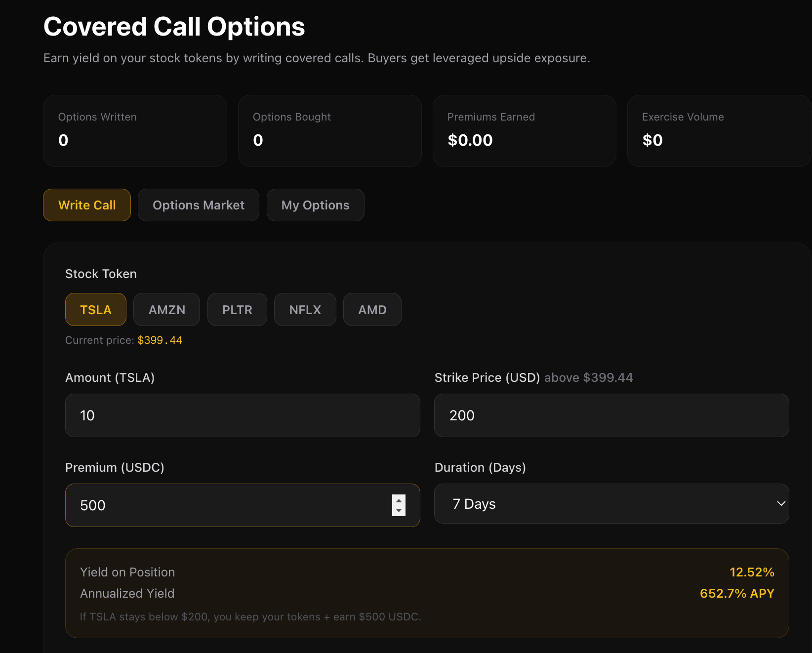Switch to the AMD stock token
This screenshot has height=653, width=812.
[x=372, y=310]
